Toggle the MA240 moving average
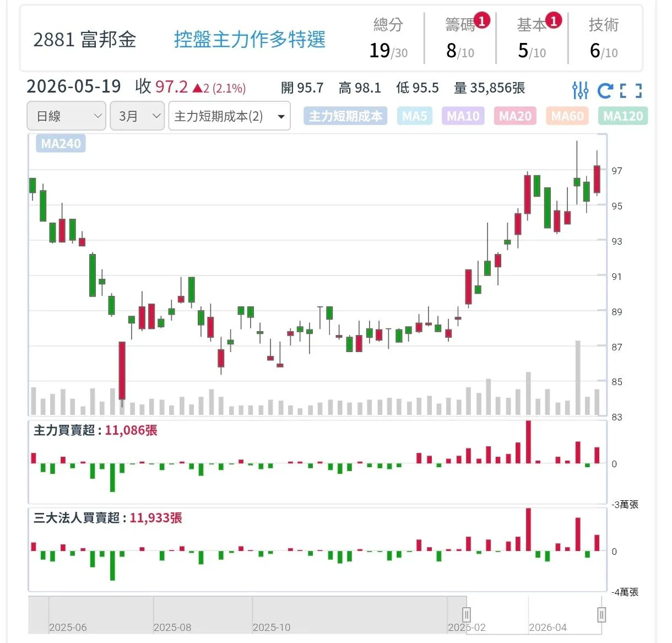The height and width of the screenshot is (643, 672). point(61,144)
